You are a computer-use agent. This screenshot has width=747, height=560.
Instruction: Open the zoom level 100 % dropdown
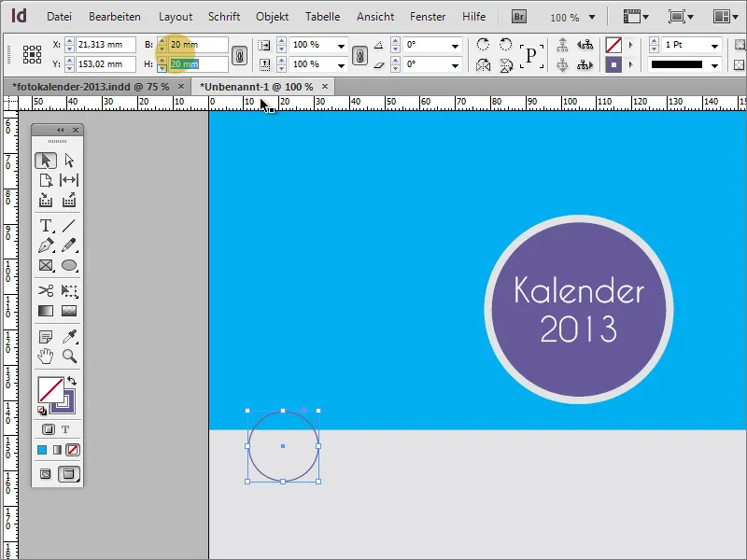(592, 17)
